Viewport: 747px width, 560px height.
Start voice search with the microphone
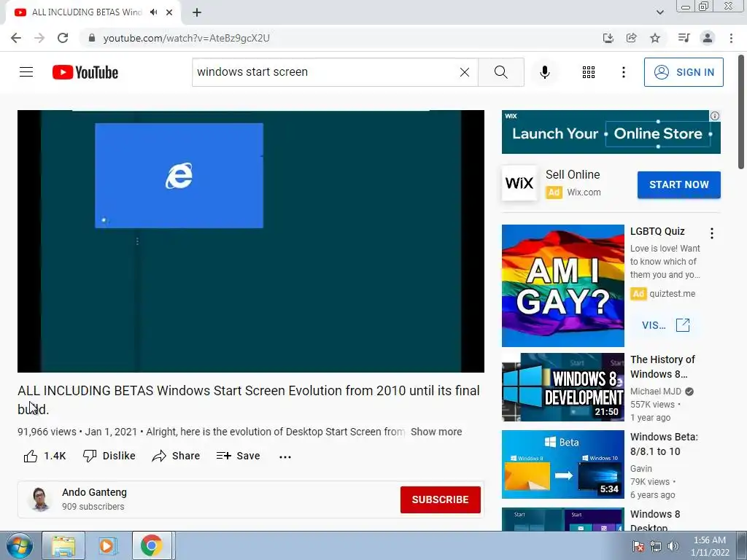click(x=544, y=72)
